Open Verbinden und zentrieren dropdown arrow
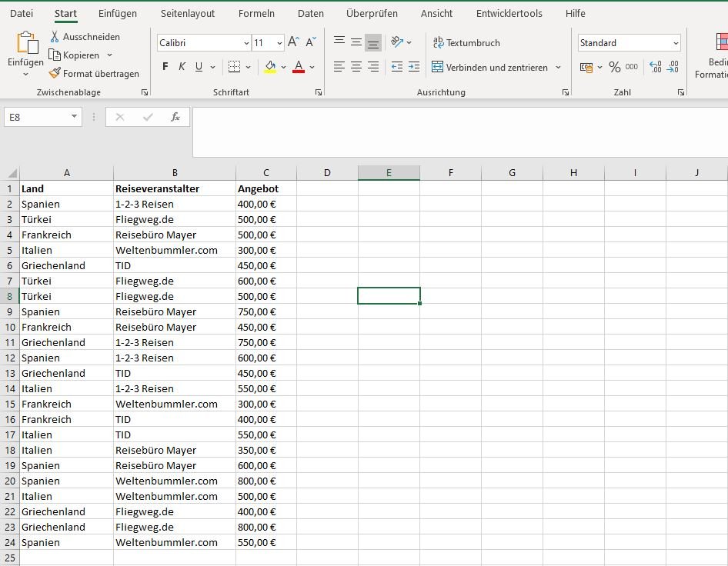This screenshot has height=566, width=728. [x=558, y=67]
